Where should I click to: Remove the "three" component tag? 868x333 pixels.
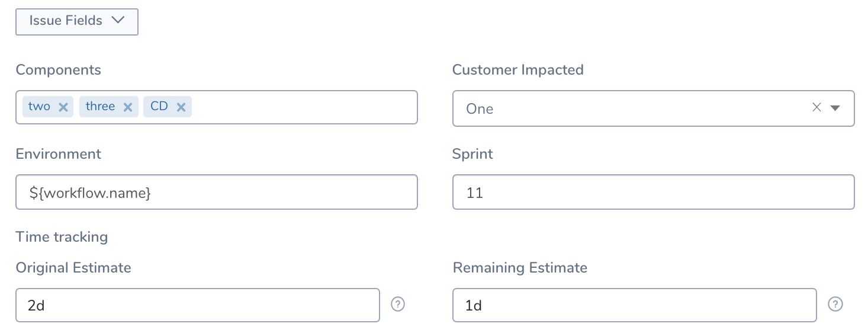coord(127,107)
